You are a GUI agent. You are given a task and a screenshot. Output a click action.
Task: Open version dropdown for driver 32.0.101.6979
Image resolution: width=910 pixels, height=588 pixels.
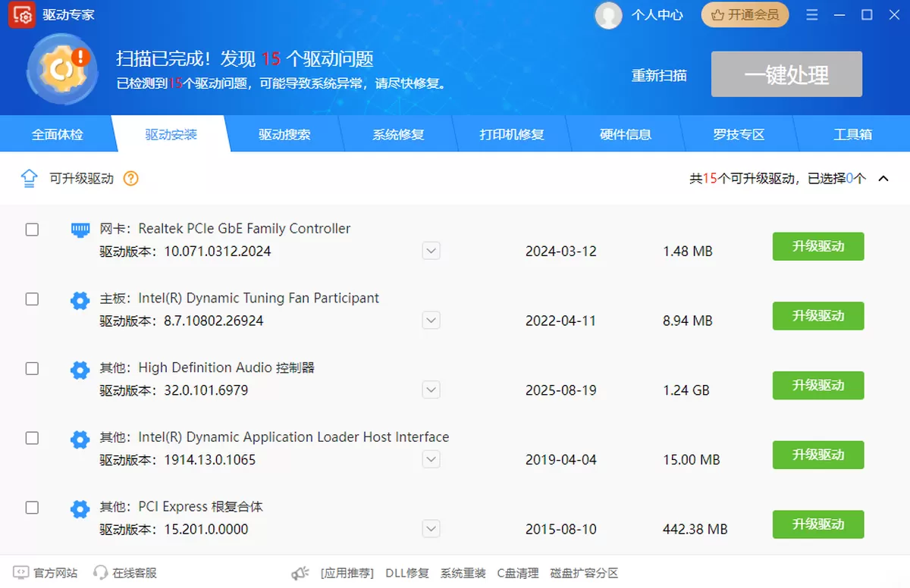431,390
